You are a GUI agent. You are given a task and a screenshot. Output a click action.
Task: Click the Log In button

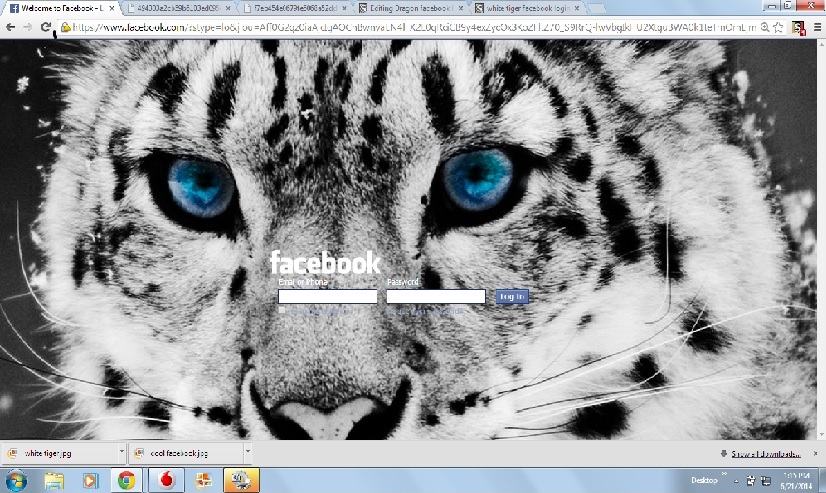point(512,297)
